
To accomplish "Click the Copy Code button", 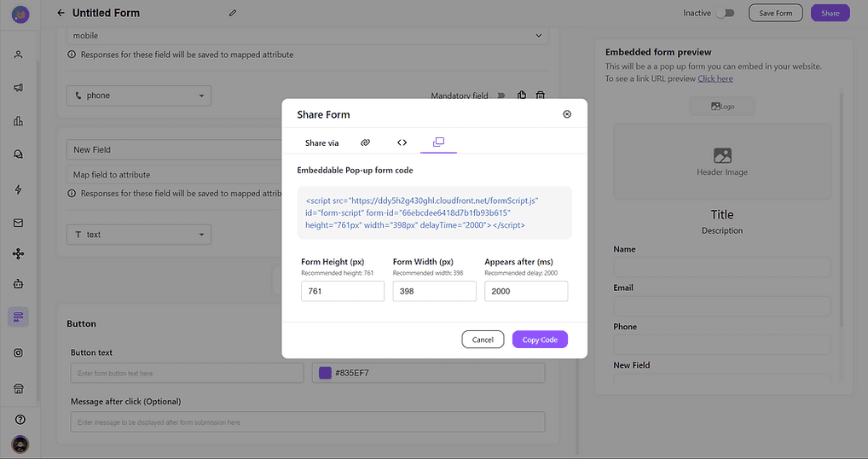I will (x=540, y=340).
